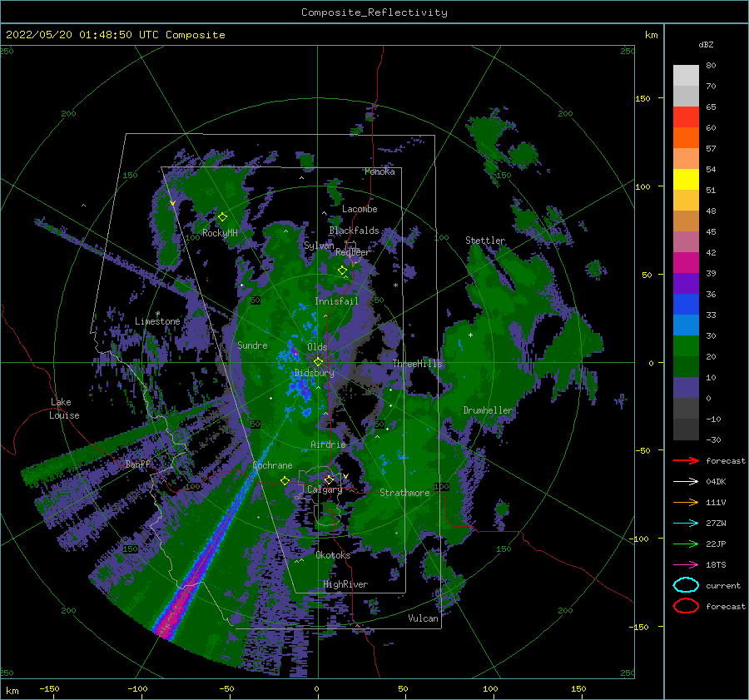Click the yellow radar site diamond at center
The height and width of the screenshot is (700, 749).
(x=318, y=362)
